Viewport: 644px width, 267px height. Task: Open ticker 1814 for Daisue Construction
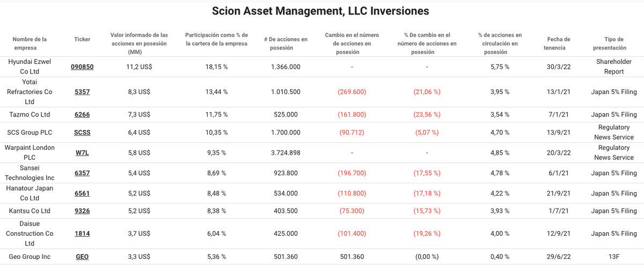[x=82, y=234]
